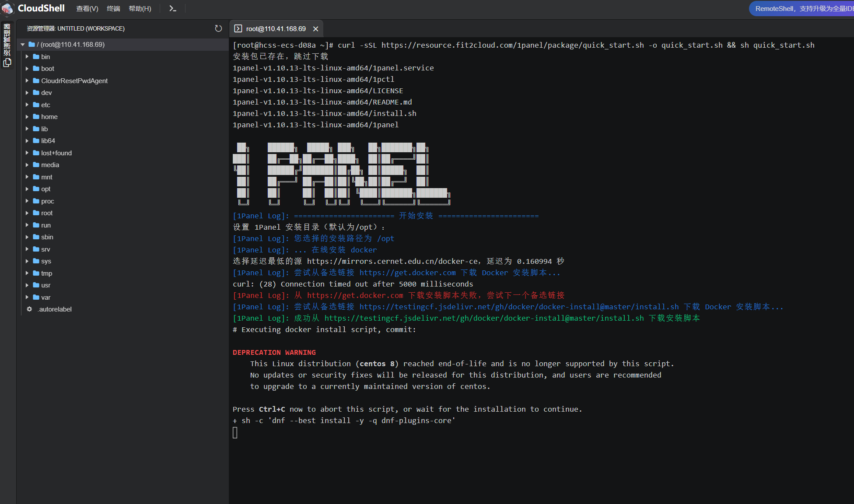This screenshot has height=504, width=854.
Task: Click the 开始安装 log line
Action: 385,216
